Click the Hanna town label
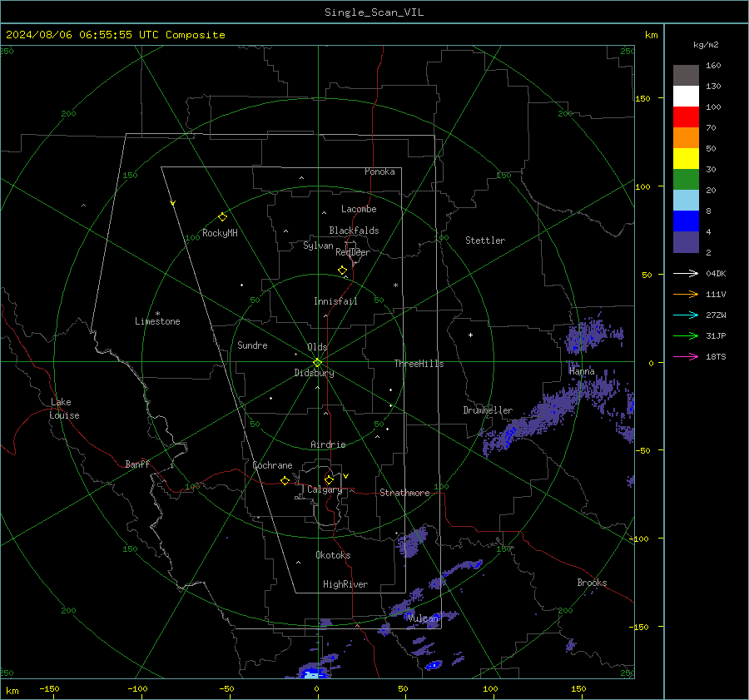The height and width of the screenshot is (700, 749). click(x=582, y=371)
